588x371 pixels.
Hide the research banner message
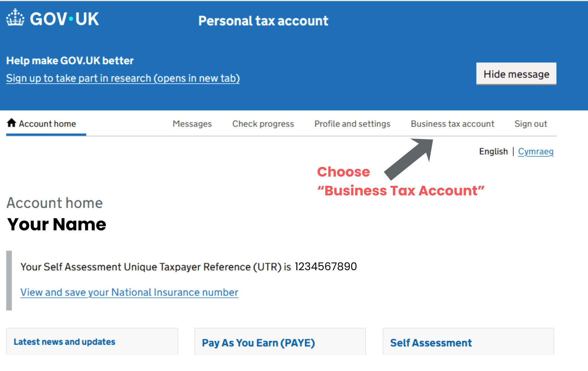[x=516, y=74]
